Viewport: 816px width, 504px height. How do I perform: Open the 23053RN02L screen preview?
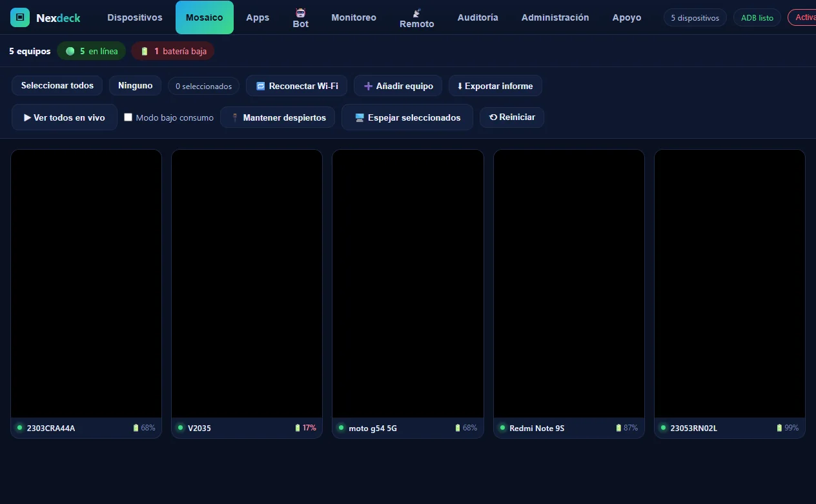(729, 284)
